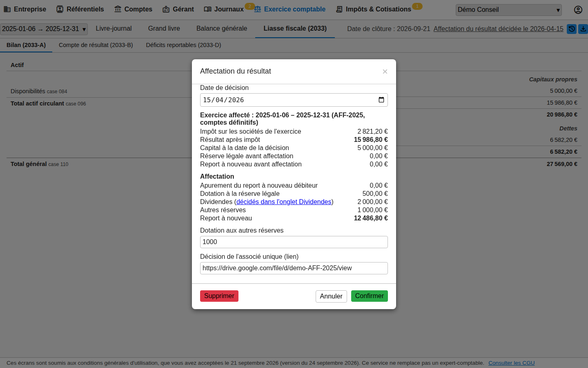Click the Confirmer button
The width and height of the screenshot is (588, 368).
pyautogui.click(x=370, y=296)
